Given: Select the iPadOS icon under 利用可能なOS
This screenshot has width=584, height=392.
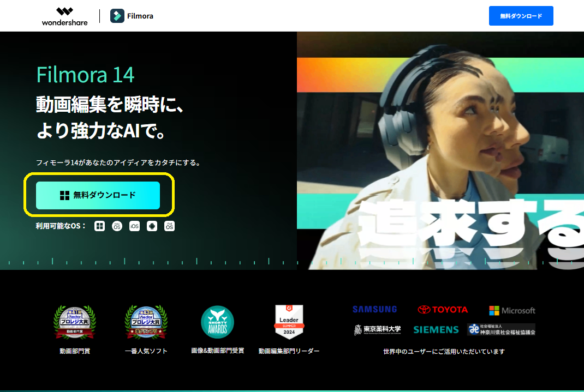Looking at the screenshot, I should point(169,226).
